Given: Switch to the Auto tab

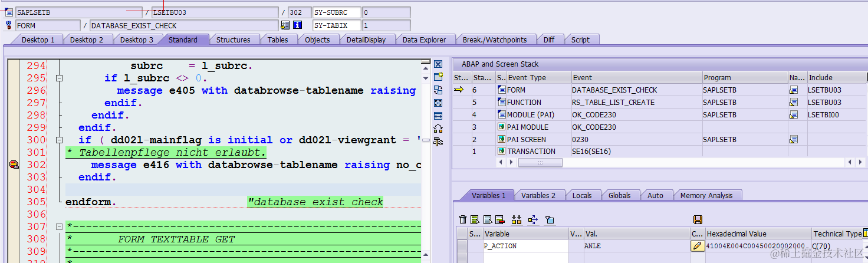Looking at the screenshot, I should (655, 195).
